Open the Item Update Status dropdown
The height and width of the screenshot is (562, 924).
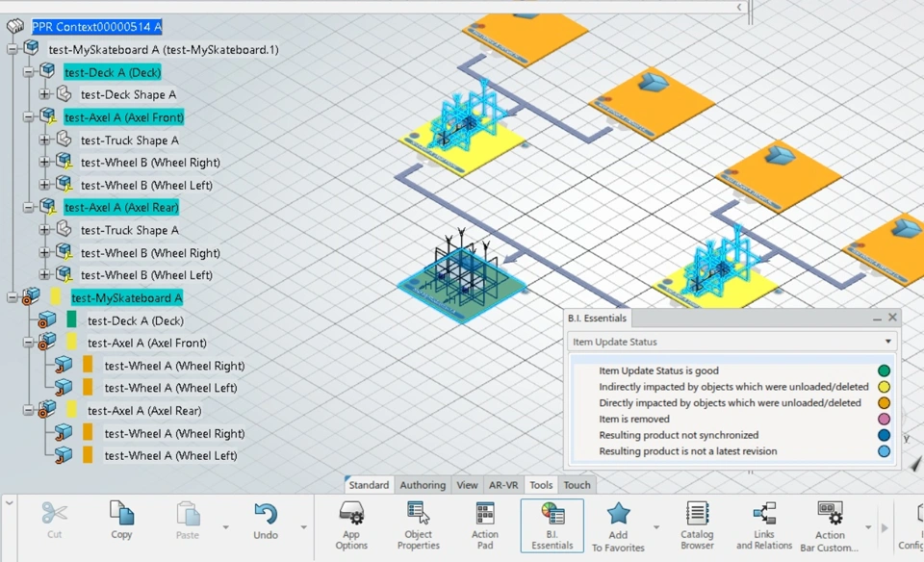[x=731, y=342]
